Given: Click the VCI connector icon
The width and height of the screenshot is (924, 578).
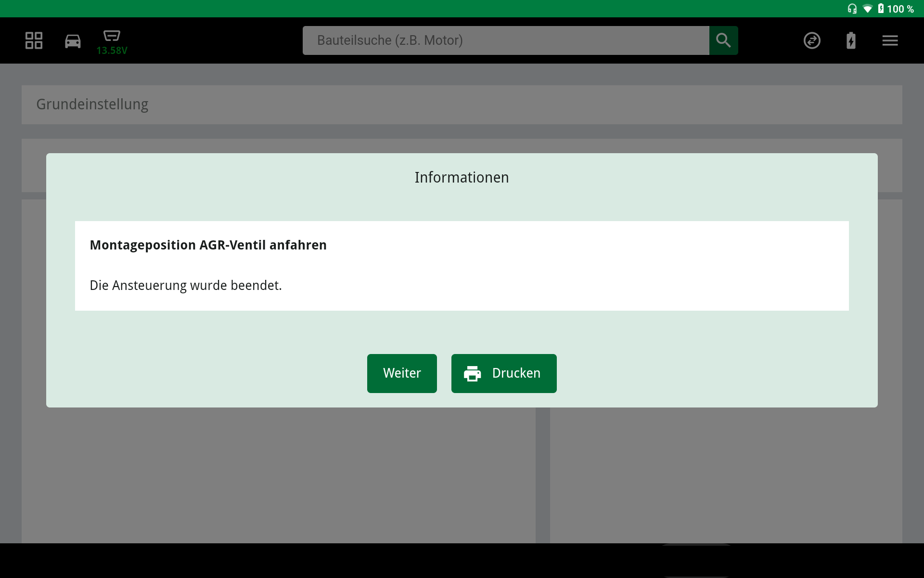Looking at the screenshot, I should click(112, 36).
